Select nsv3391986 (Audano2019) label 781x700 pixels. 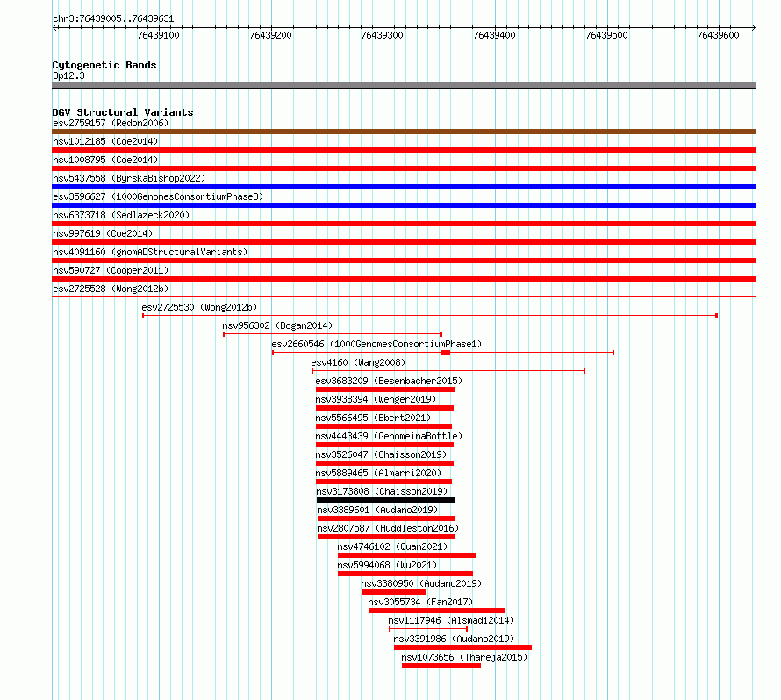click(454, 639)
